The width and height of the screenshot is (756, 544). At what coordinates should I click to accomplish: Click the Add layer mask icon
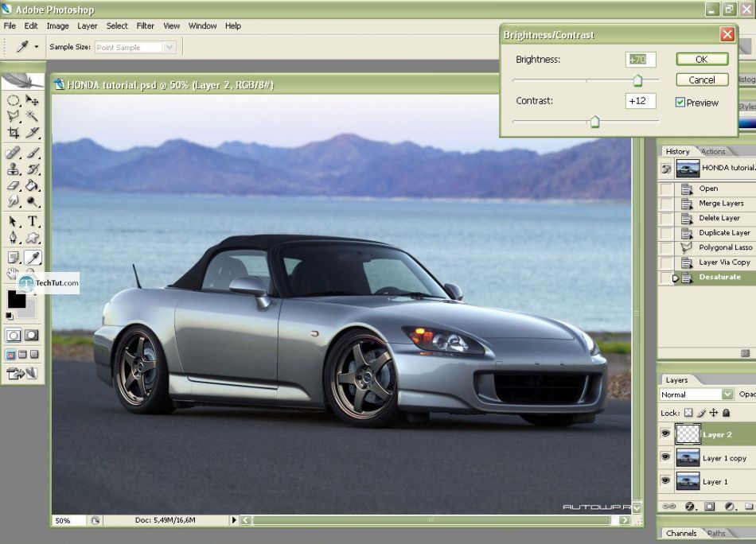tap(709, 506)
